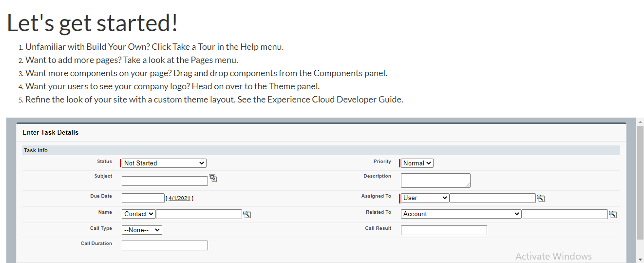Open the Assigned To lookup icon
Viewport: 644px width, 263px height.
(540, 198)
